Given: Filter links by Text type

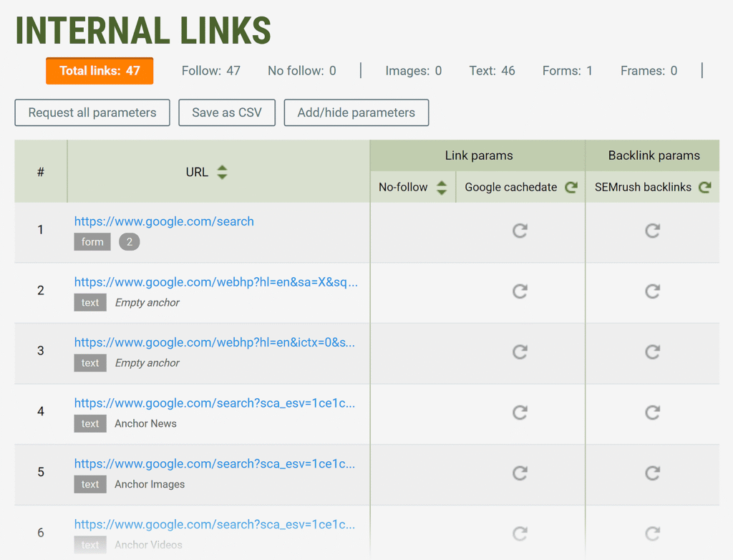Looking at the screenshot, I should (x=492, y=71).
